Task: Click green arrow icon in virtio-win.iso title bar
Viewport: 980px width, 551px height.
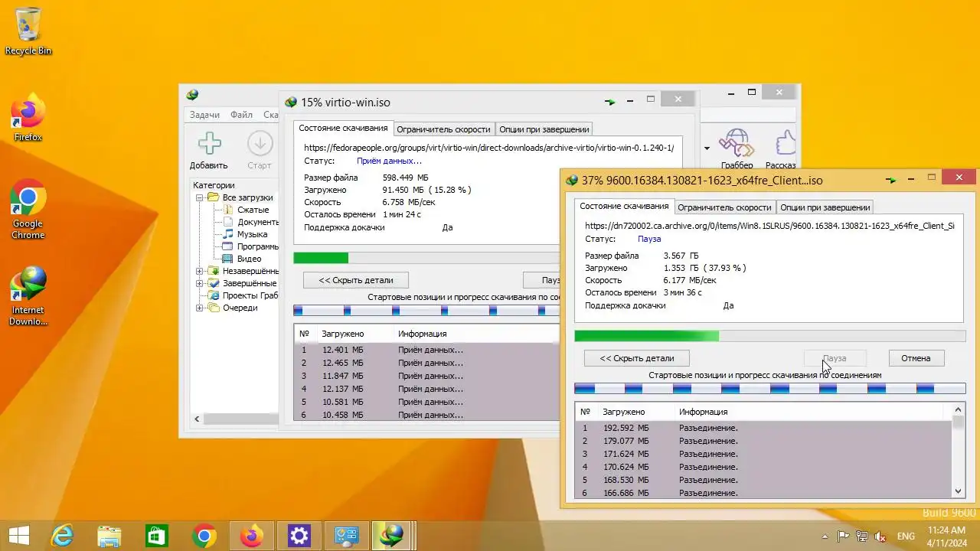Action: tap(609, 101)
